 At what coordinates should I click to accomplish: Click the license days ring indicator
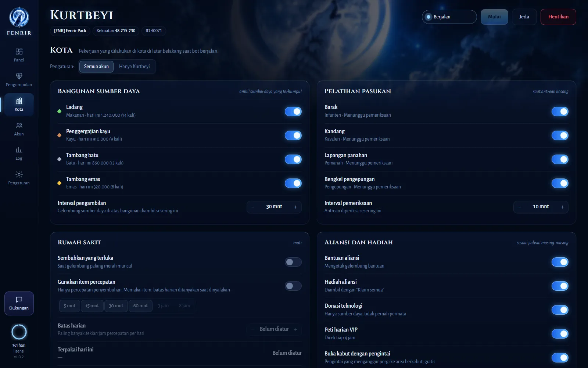point(19,332)
